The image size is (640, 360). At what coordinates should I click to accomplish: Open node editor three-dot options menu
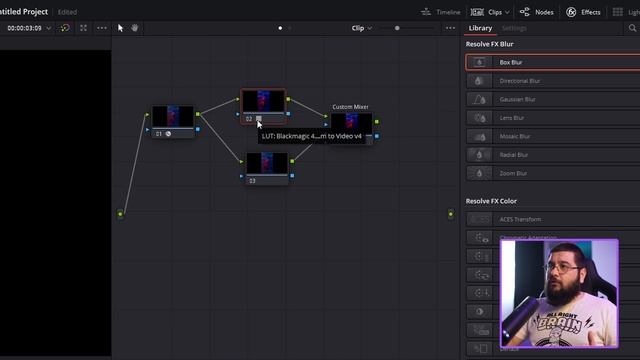coord(450,28)
